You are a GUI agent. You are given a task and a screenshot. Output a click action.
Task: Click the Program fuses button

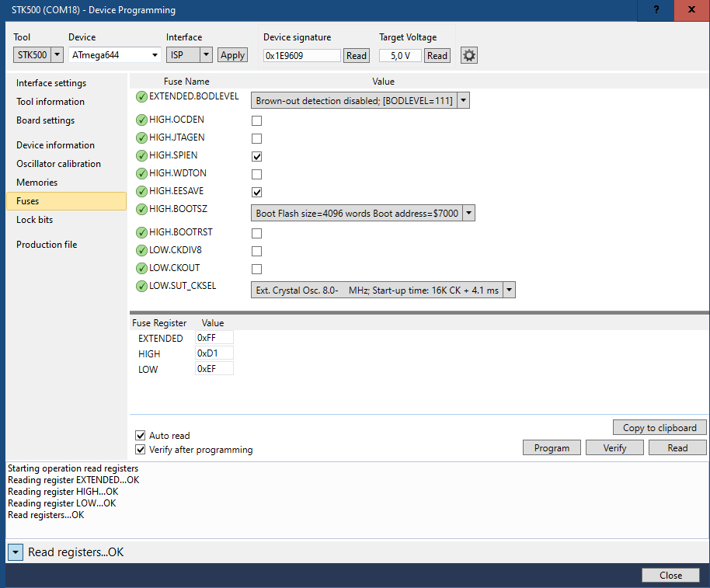552,447
